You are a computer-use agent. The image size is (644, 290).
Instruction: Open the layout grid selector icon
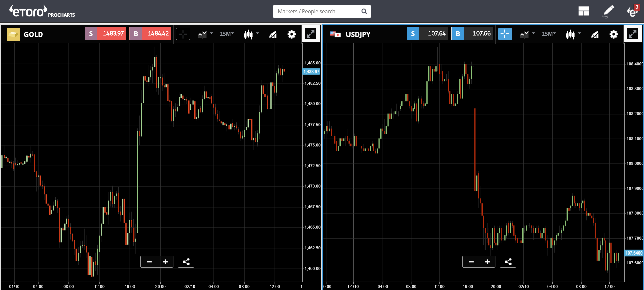coord(584,11)
